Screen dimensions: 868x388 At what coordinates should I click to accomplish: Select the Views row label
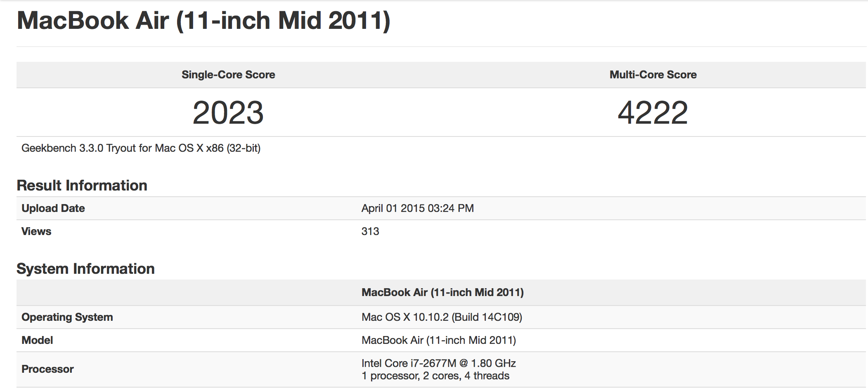coord(36,231)
